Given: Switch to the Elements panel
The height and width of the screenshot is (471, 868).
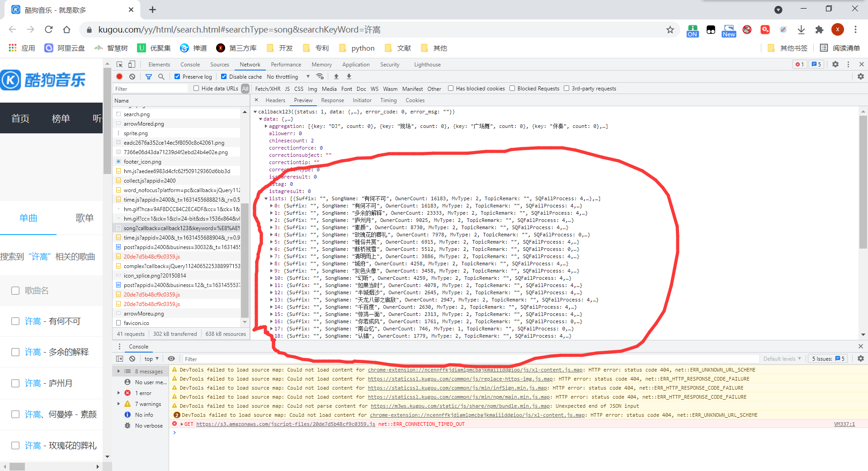Looking at the screenshot, I should pyautogui.click(x=159, y=64).
